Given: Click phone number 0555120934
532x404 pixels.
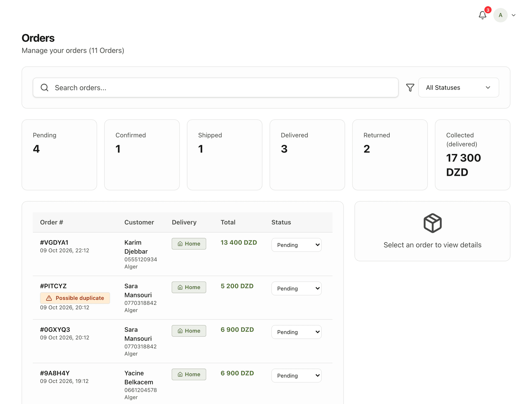Looking at the screenshot, I should [141, 259].
